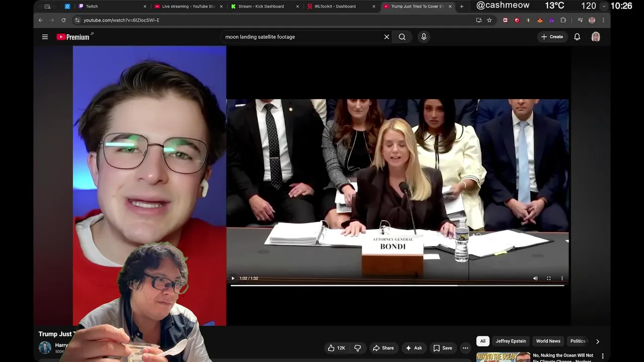Select the All filter chip
The width and height of the screenshot is (644, 362).
tap(482, 341)
